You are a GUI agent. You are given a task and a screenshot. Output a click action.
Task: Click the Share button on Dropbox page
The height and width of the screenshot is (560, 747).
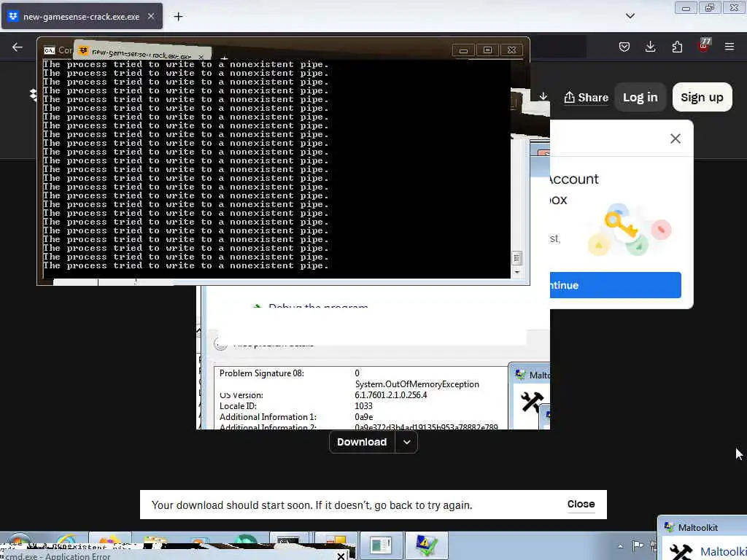(587, 98)
